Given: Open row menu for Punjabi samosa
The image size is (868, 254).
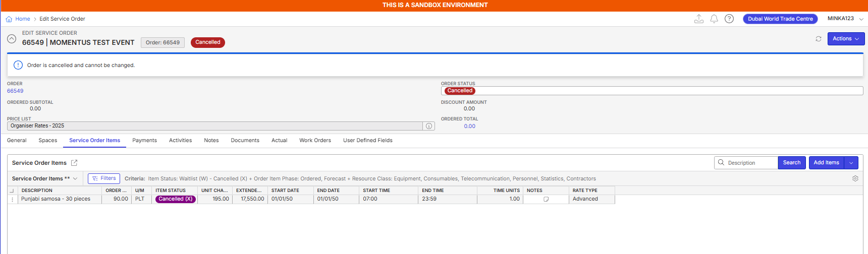Looking at the screenshot, I should click(13, 200).
